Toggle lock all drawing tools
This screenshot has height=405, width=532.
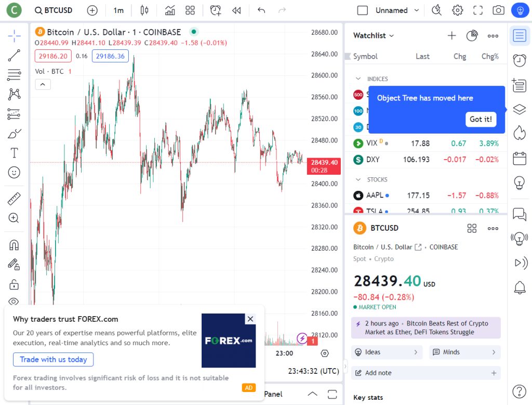[14, 284]
